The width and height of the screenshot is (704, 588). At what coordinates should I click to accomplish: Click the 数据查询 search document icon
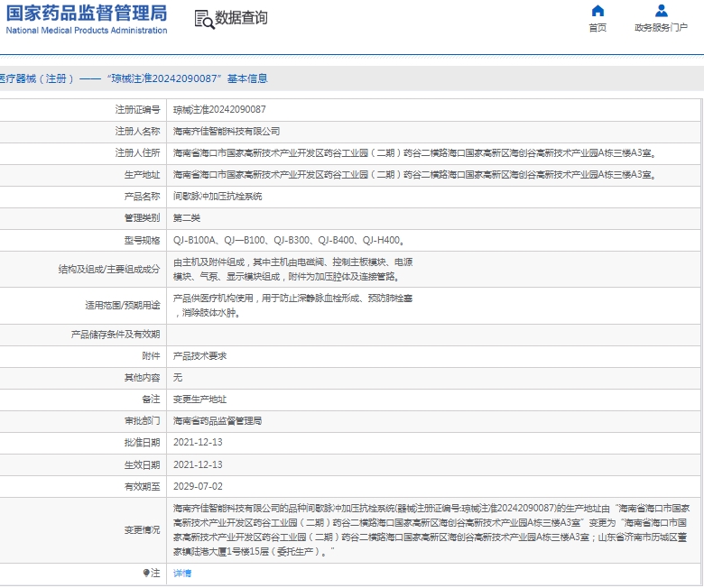point(204,19)
